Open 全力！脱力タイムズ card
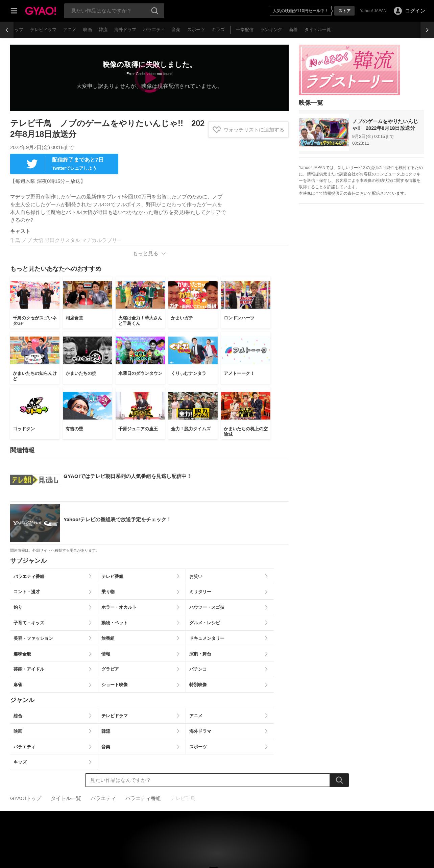The image size is (434, 868). [x=193, y=413]
